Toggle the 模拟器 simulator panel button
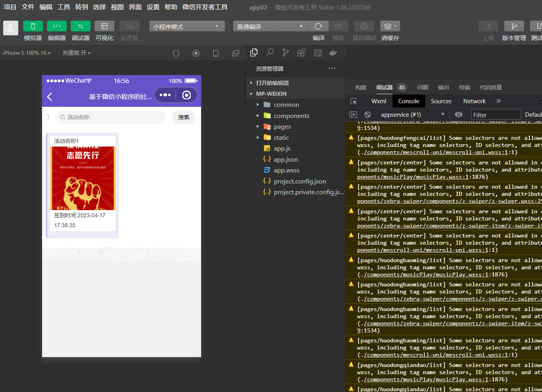 pos(33,26)
